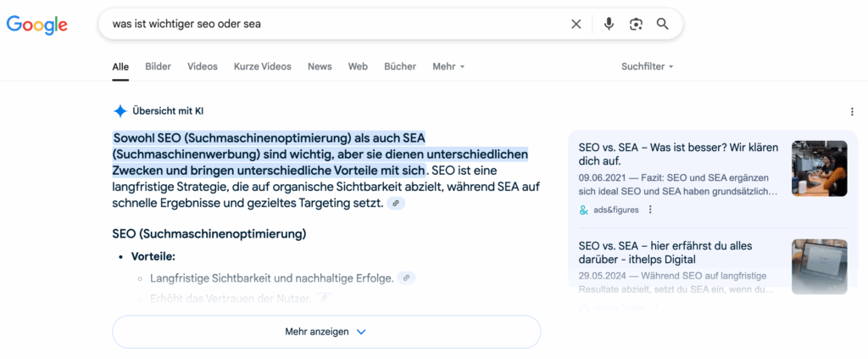This screenshot has width=868, height=359.
Task: Click the '29.05.2024 — Während SEO' snippet
Action: click(x=676, y=283)
